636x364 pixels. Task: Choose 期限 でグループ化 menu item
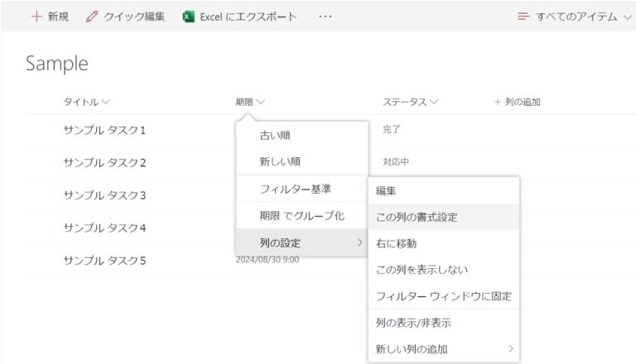(302, 216)
